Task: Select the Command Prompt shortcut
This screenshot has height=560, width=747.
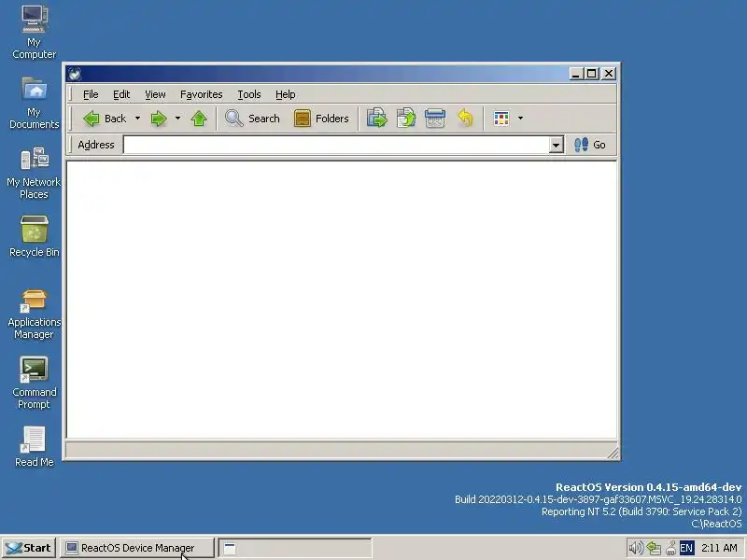Action: click(x=34, y=384)
